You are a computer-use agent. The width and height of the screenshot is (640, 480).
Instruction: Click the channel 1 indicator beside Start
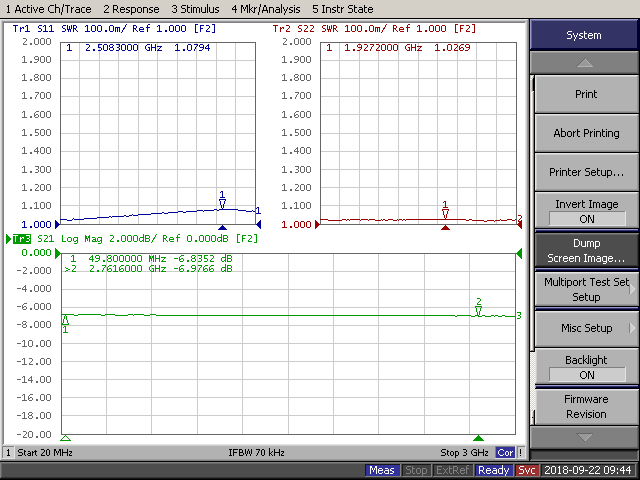pos(8,453)
